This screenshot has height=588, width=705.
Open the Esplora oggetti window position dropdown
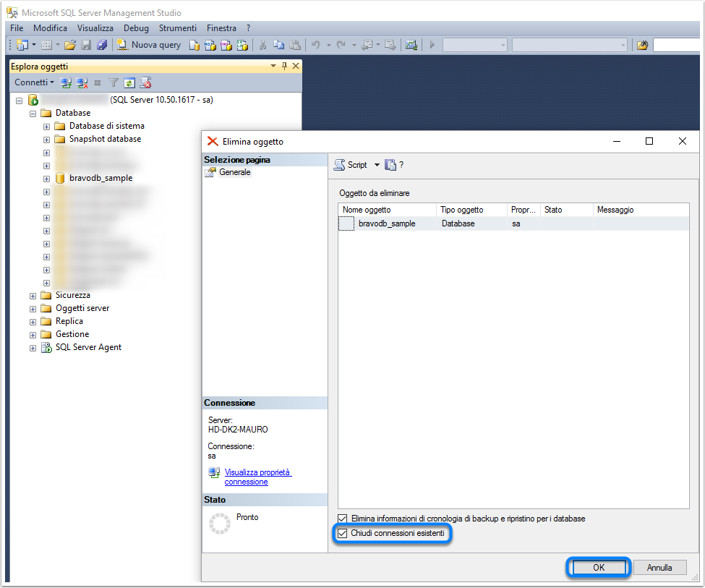tap(273, 66)
